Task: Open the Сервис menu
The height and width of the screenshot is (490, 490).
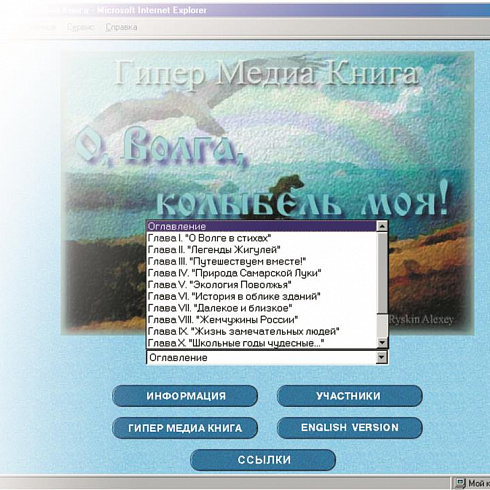Action: (x=80, y=27)
